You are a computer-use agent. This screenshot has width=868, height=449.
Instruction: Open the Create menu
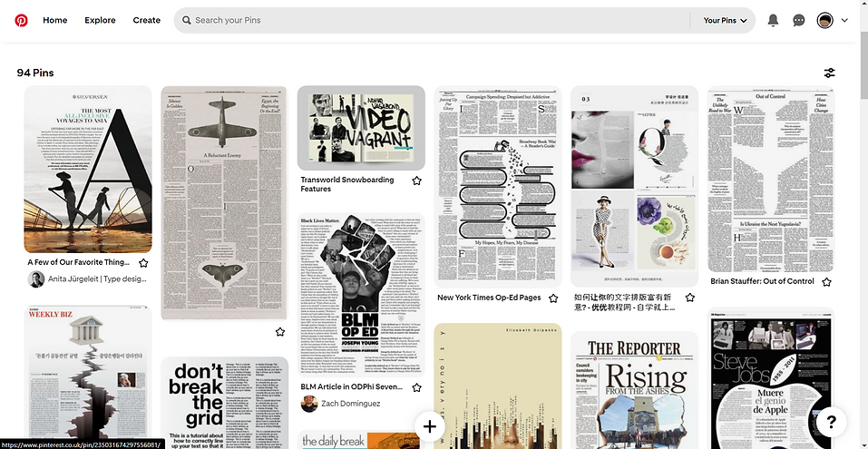pos(147,21)
